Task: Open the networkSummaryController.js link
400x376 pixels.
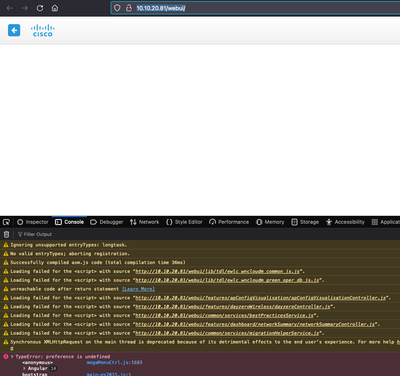Action: [x=255, y=324]
